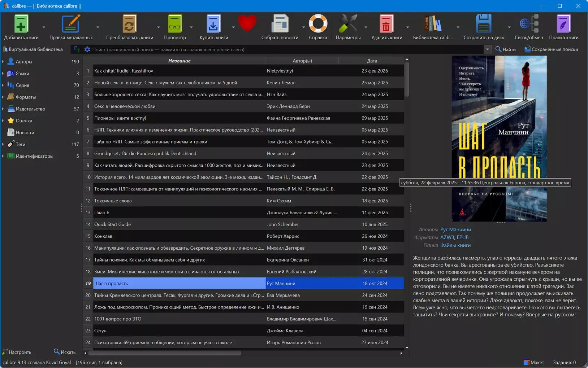Open the search history dropdown
The image size is (588, 368).
tap(487, 49)
